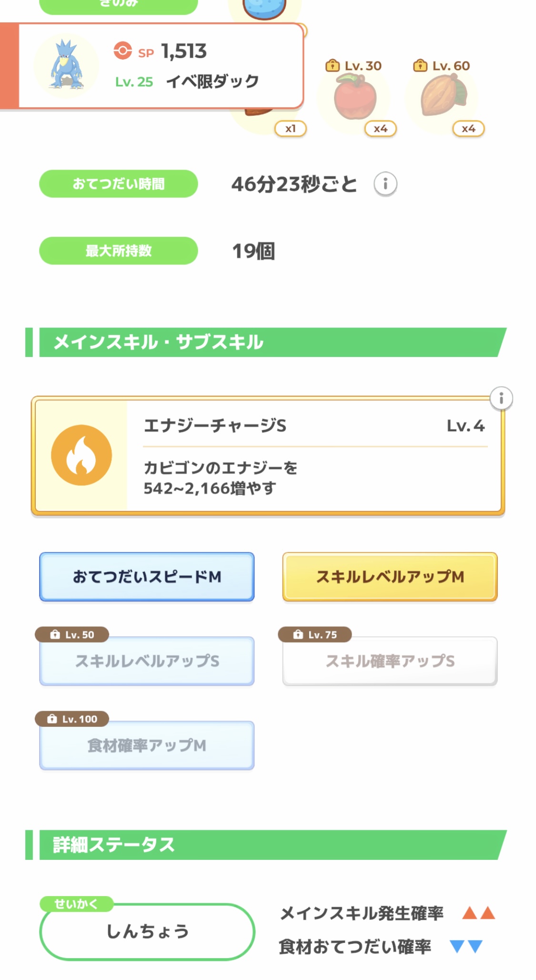
Task: Tap the lock badge labeled Lv. 50
Action: click(x=72, y=634)
